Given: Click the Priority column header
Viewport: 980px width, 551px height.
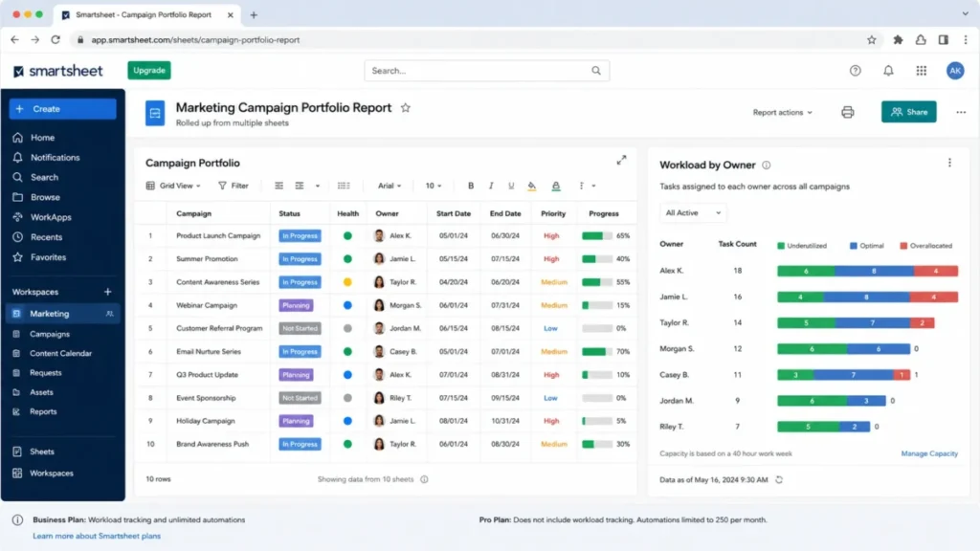Looking at the screenshot, I should coord(553,213).
